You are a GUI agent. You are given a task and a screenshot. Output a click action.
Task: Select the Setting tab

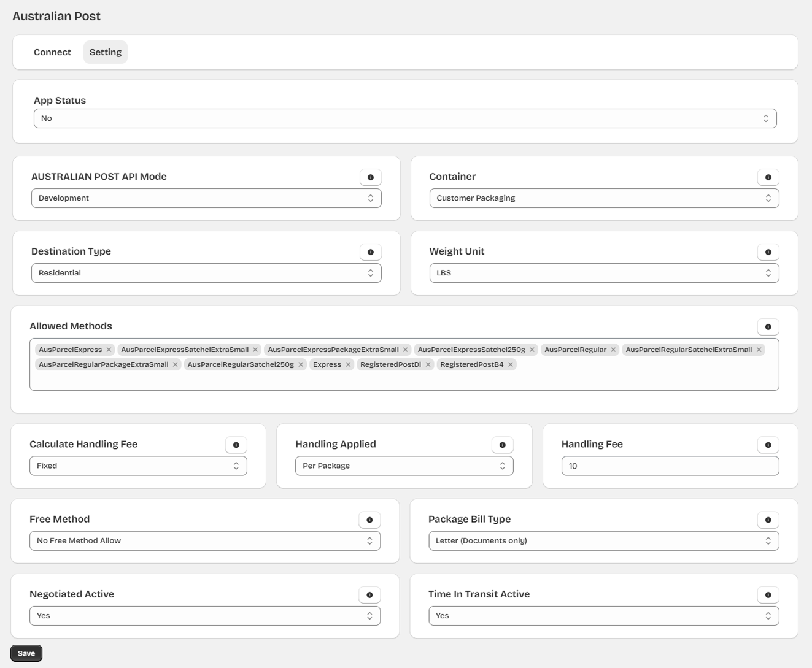106,52
